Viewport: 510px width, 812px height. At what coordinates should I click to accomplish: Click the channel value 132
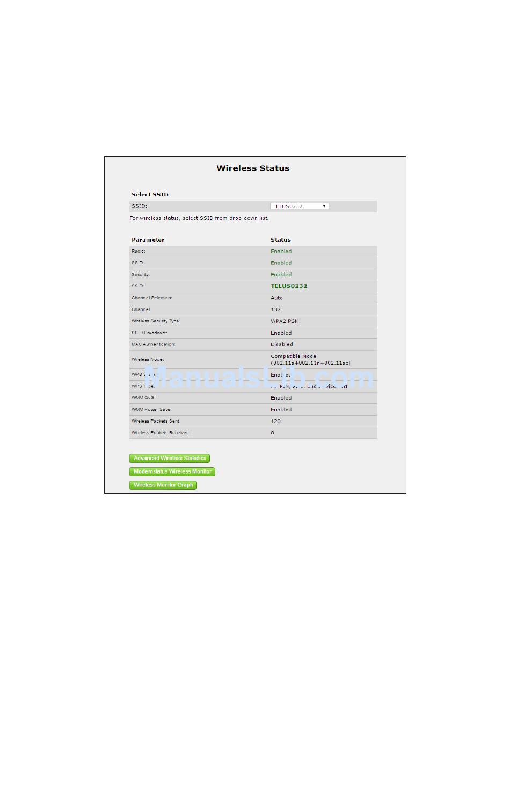pyautogui.click(x=275, y=310)
